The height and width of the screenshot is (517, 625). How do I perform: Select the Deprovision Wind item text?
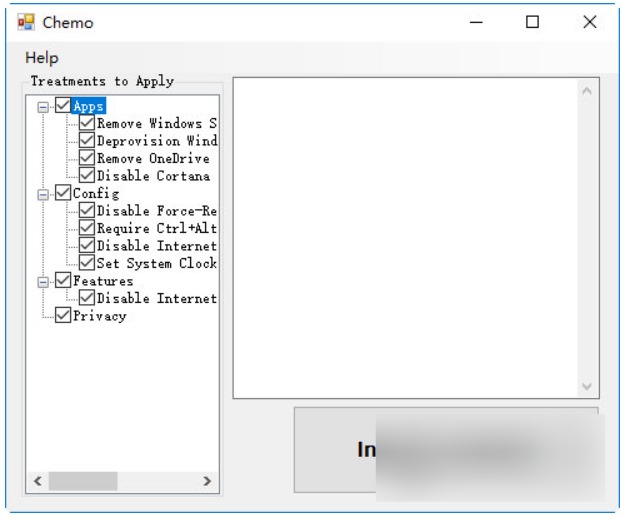point(157,141)
